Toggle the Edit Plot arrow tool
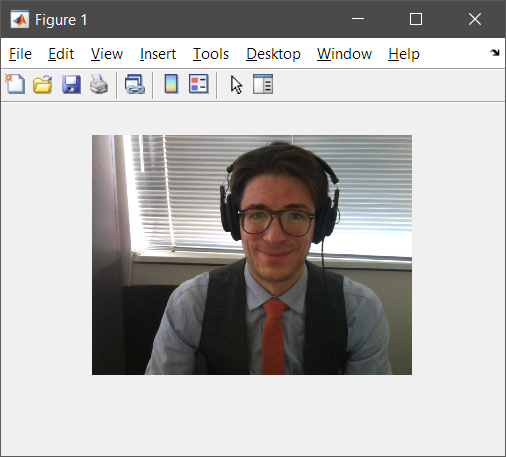This screenshot has width=506, height=457. [236, 85]
